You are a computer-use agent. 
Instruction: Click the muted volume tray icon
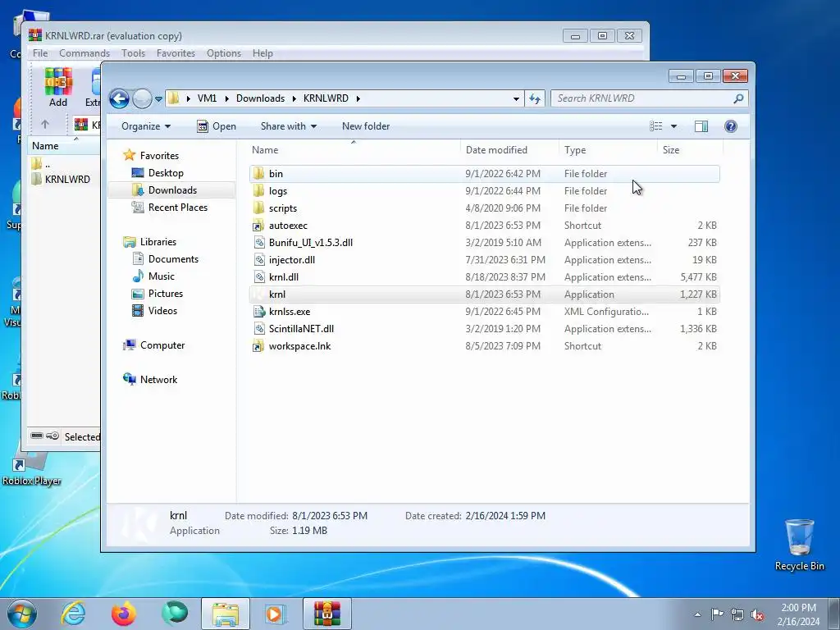click(x=757, y=615)
